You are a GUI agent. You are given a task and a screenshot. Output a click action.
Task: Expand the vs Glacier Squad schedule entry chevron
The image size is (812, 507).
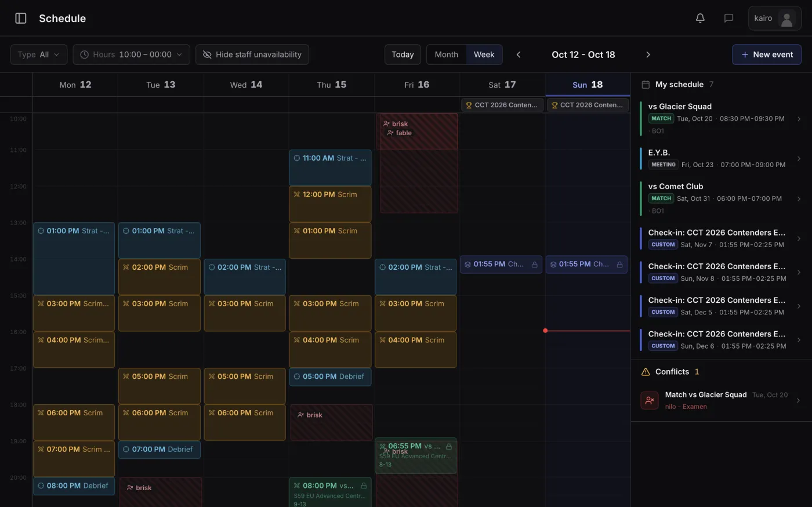[x=799, y=119]
